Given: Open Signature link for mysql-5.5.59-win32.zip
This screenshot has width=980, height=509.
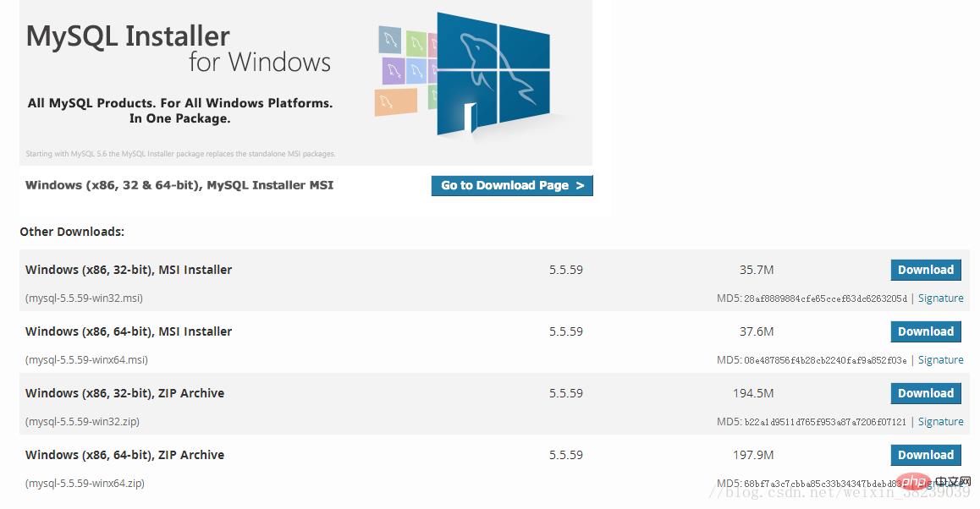Looking at the screenshot, I should [940, 422].
